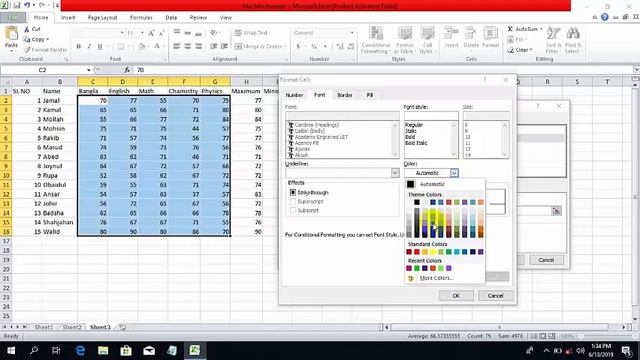Click the Find & Select icon
The height and width of the screenshot is (360, 640).
(573, 34)
